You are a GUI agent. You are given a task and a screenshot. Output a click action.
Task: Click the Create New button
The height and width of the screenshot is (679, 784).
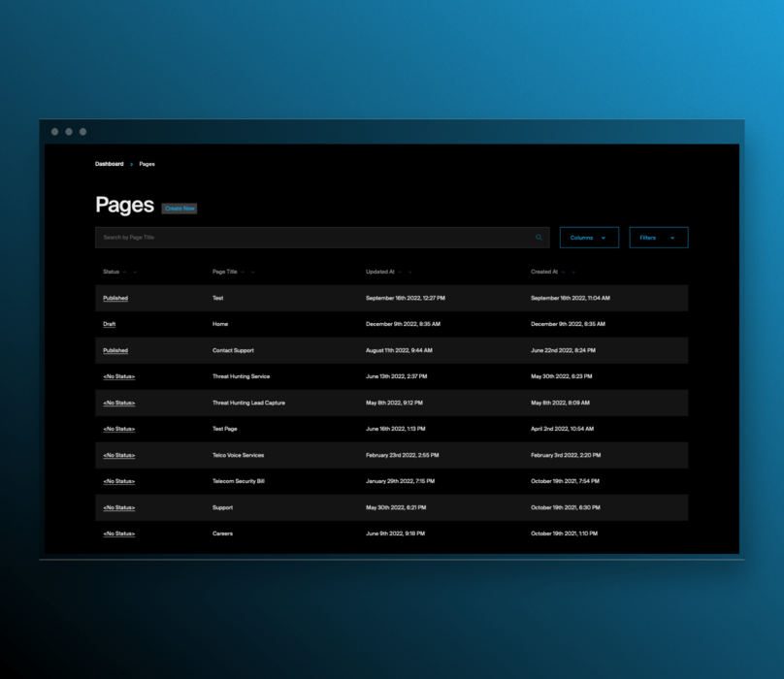(180, 209)
